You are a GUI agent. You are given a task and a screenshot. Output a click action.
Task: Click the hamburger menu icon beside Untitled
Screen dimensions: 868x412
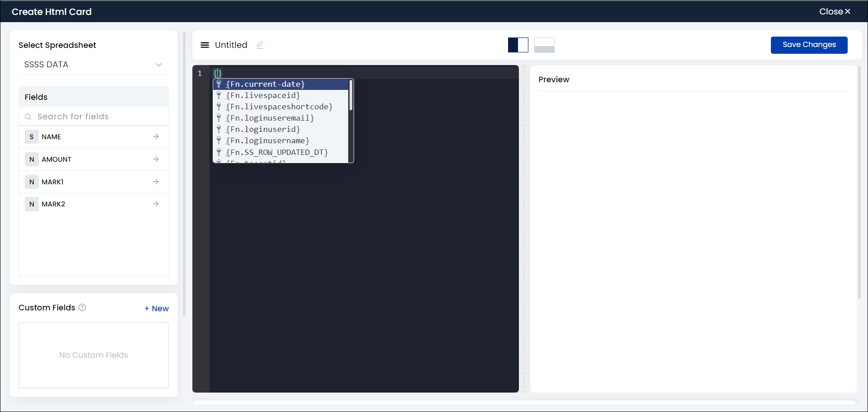pos(205,45)
